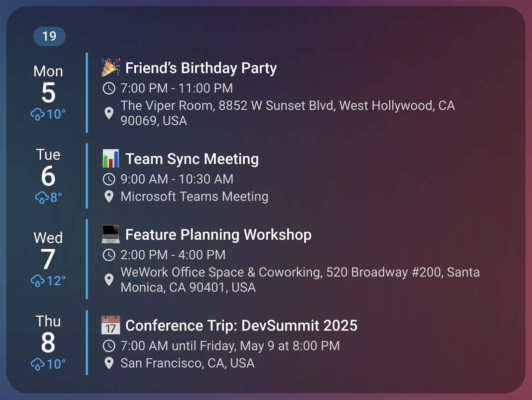Open Conference Trip: DevSummit 2025 event
Image resolution: width=532 pixels, height=400 pixels.
[241, 326]
